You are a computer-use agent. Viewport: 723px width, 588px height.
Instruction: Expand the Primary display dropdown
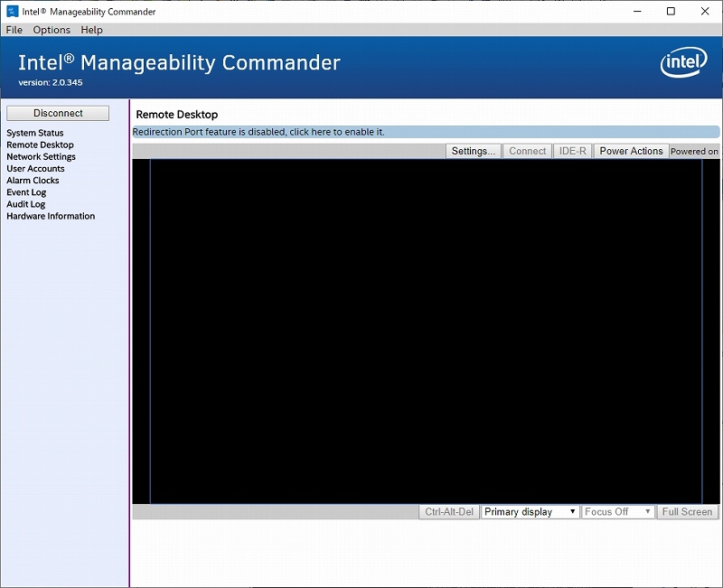coord(530,512)
